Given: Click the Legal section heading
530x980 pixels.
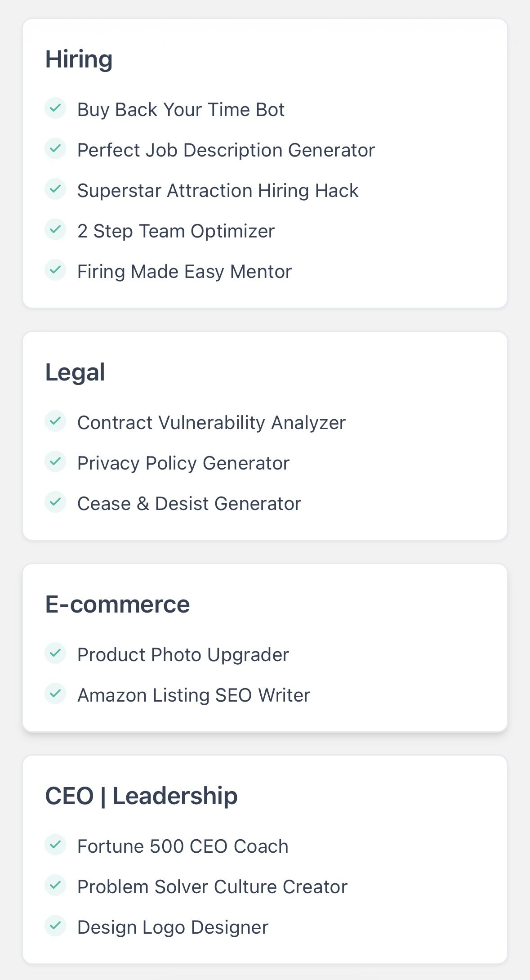Looking at the screenshot, I should tap(75, 372).
